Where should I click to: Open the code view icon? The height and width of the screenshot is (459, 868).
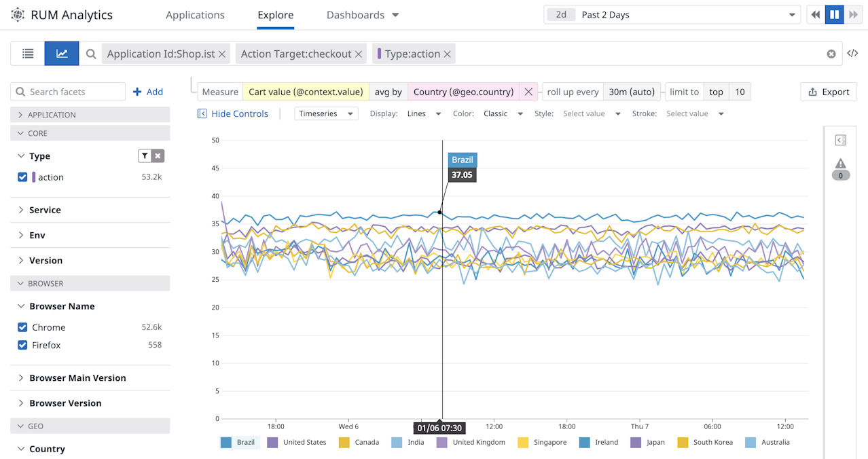(x=852, y=54)
